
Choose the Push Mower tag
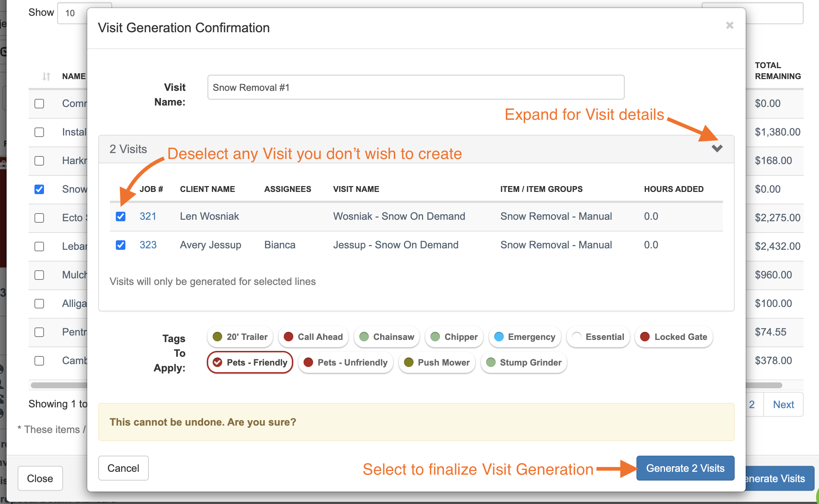point(437,362)
